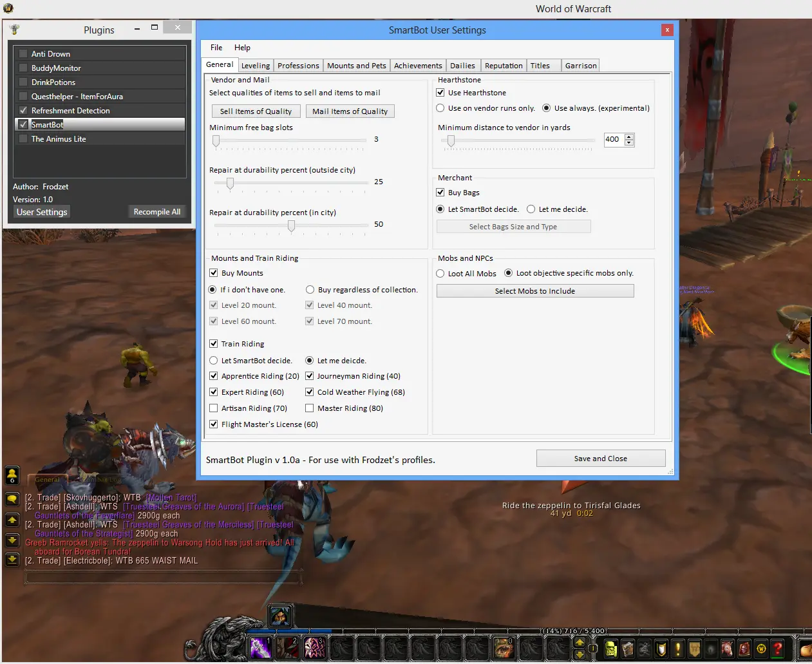This screenshot has height=664, width=812.
Task: Click the orc face action bar item
Action: [504, 647]
